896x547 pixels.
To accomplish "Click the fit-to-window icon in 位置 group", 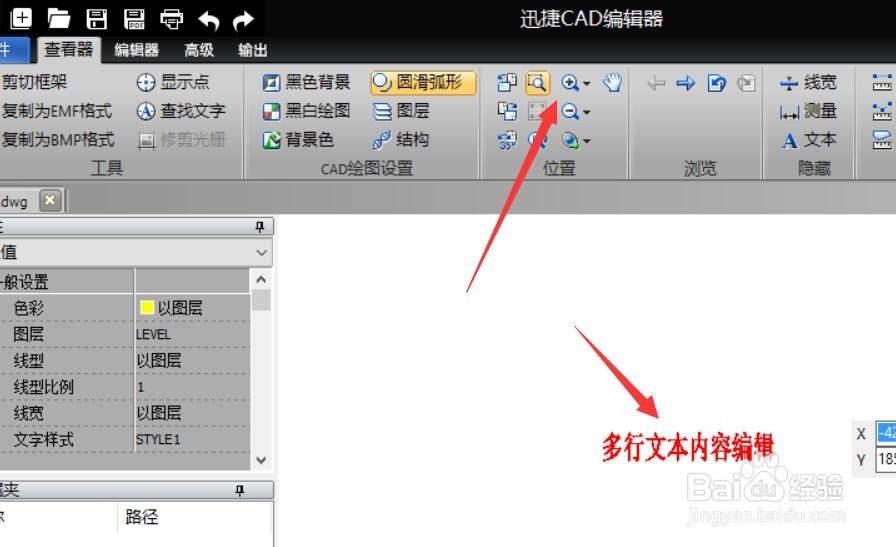I will (537, 111).
